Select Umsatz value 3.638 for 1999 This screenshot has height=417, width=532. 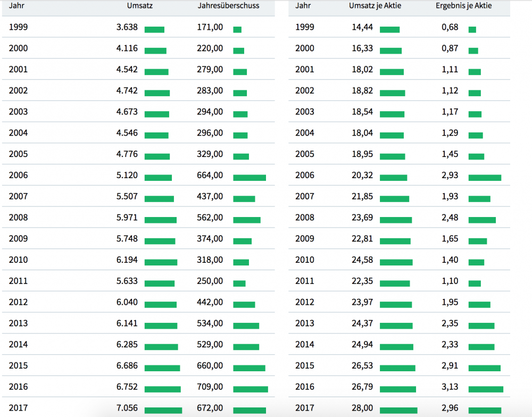127,27
